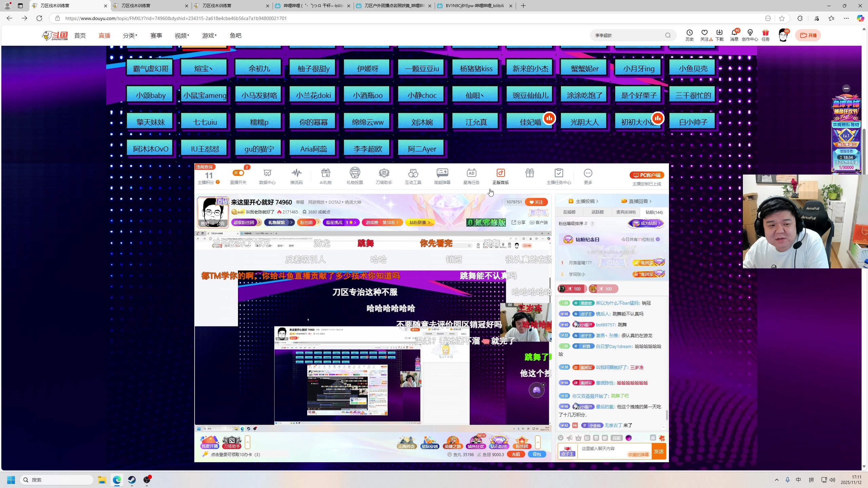Open the 游戏 games dropdown
This screenshot has width=868, height=488.
pyautogui.click(x=208, y=35)
